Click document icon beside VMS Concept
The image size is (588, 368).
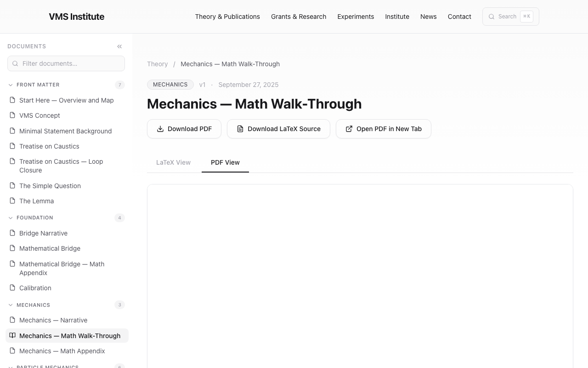coord(12,115)
